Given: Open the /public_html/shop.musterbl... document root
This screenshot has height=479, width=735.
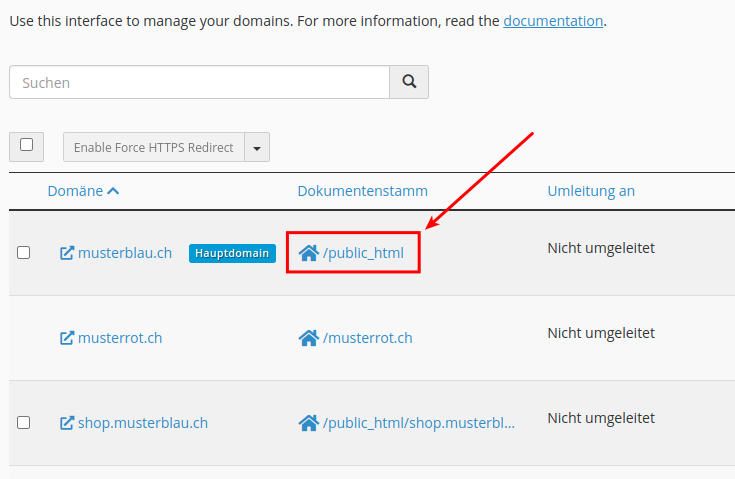Looking at the screenshot, I should [x=419, y=423].
